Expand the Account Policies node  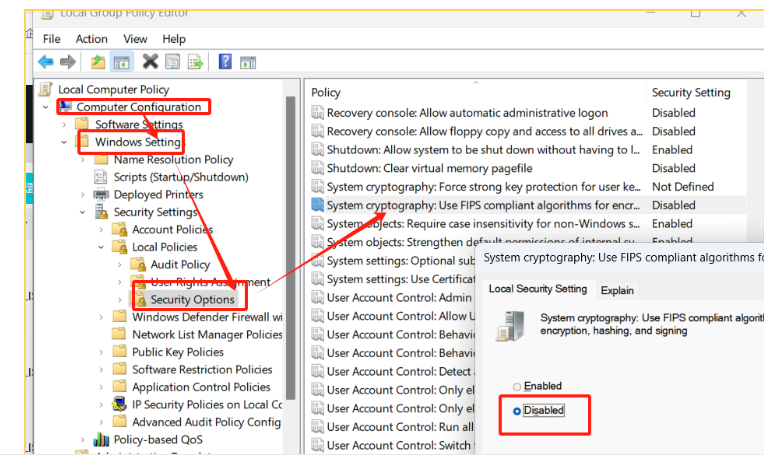101,229
